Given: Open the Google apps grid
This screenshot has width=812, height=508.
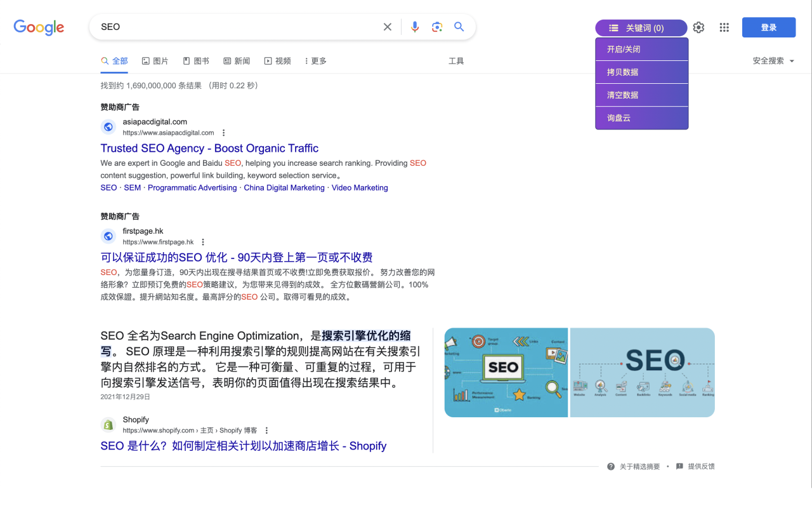Looking at the screenshot, I should [724, 27].
